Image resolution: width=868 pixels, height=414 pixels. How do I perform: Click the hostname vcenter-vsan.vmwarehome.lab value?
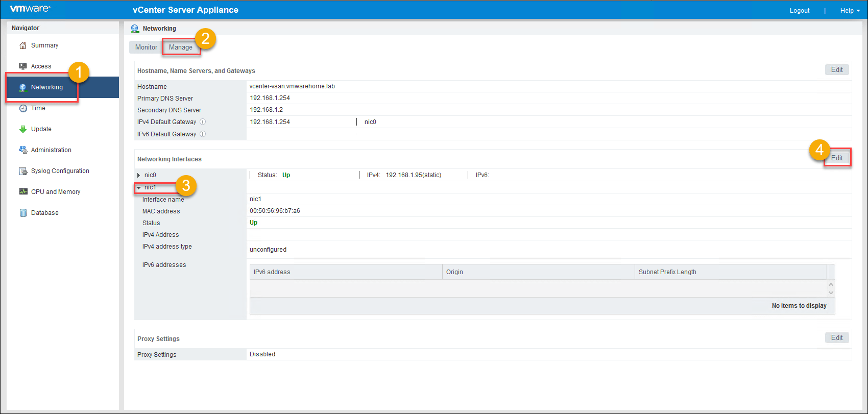(x=292, y=86)
